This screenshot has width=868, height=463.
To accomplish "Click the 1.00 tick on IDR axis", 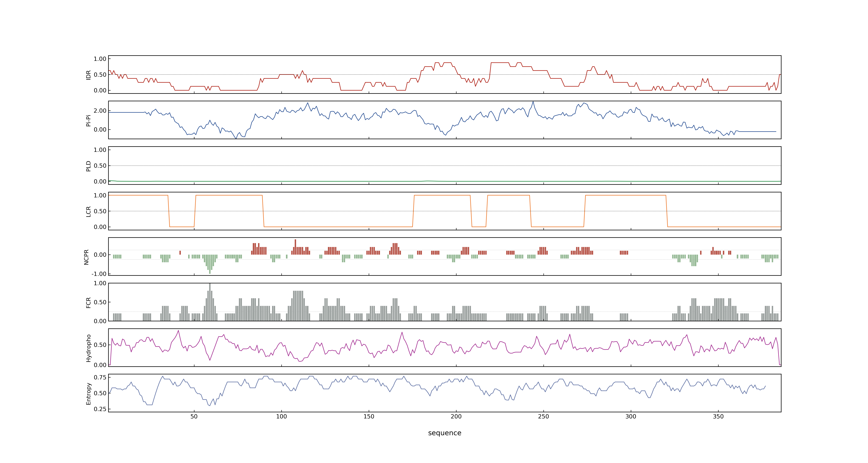I will pos(100,59).
